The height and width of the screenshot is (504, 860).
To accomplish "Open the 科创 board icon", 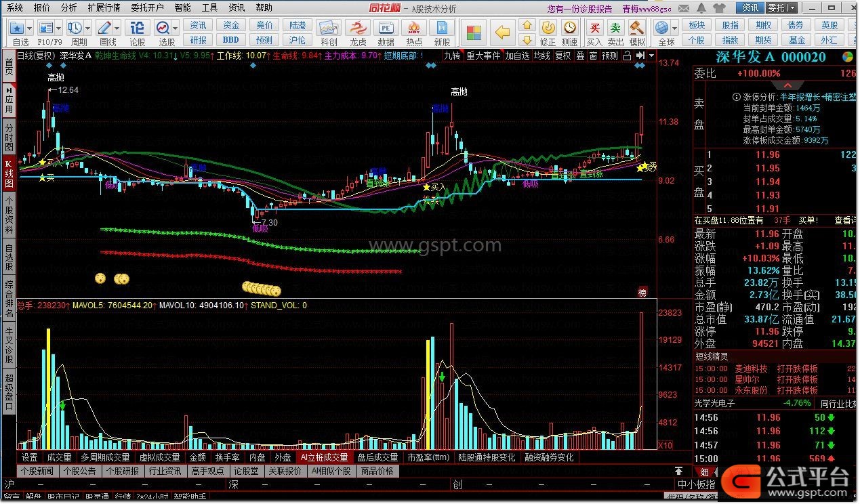I will [x=329, y=28].
